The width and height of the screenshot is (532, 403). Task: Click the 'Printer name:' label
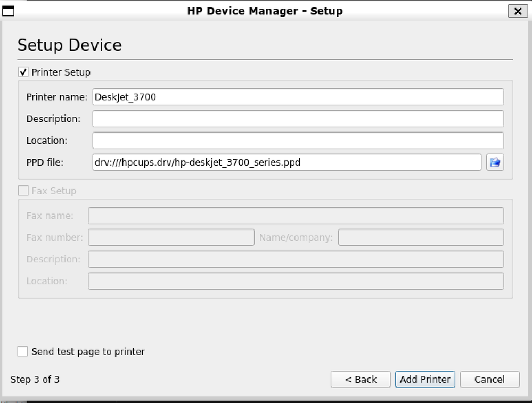56,97
